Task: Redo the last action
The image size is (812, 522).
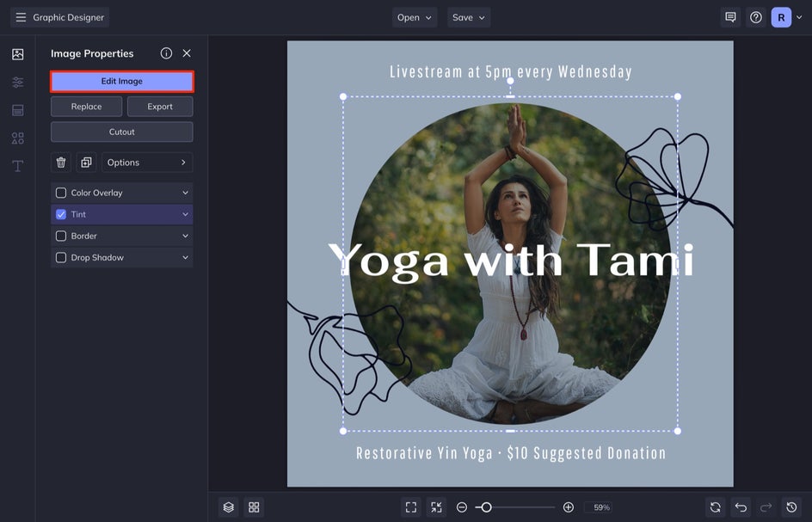Action: pyautogui.click(x=766, y=507)
